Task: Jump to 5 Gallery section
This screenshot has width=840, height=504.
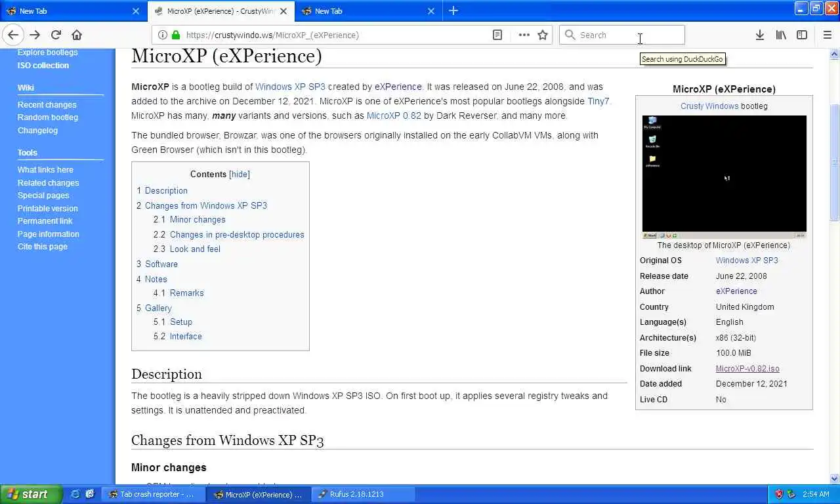Action: pos(154,308)
